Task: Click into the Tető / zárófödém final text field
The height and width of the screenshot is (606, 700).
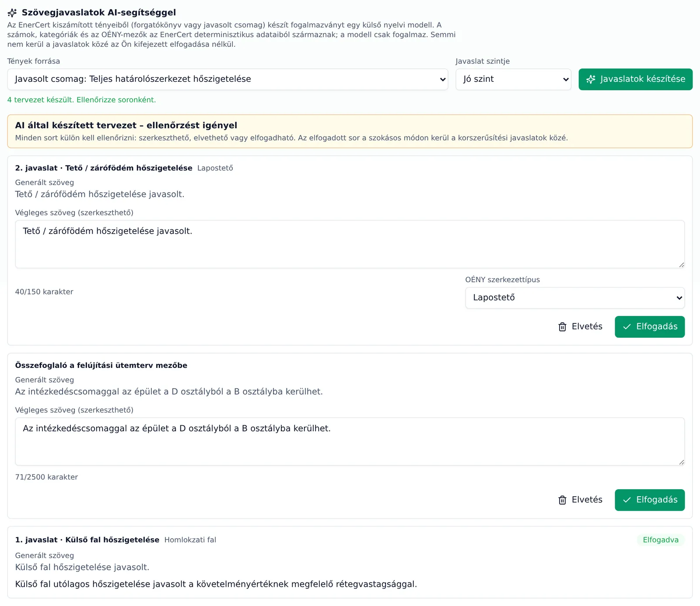Action: (x=350, y=244)
